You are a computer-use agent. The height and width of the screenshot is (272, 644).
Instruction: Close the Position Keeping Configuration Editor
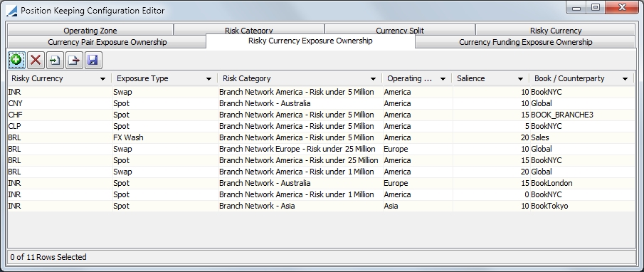click(622, 7)
